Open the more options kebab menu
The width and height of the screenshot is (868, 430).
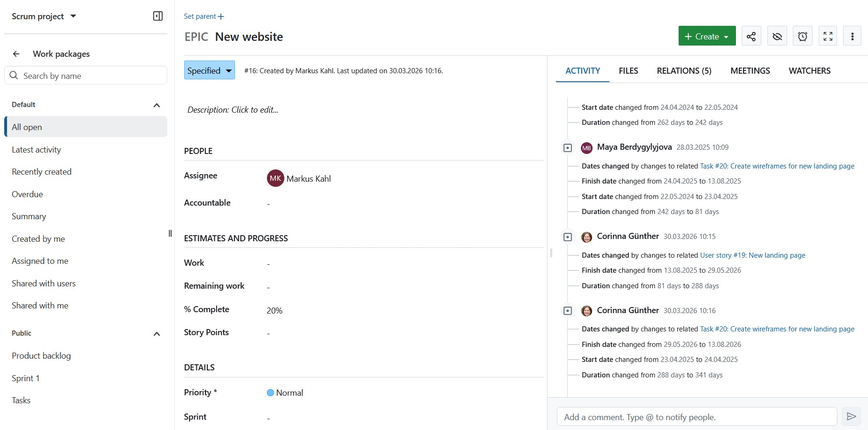pos(852,36)
